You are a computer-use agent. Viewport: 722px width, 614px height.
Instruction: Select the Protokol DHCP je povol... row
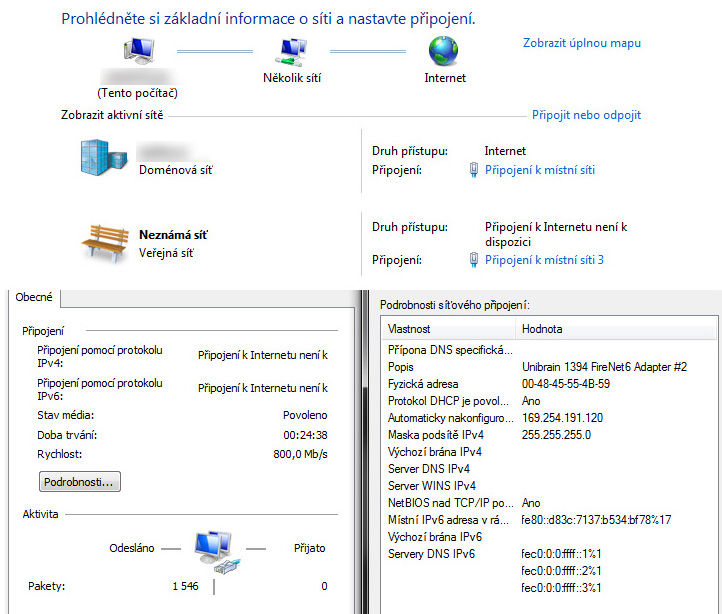[x=549, y=401]
